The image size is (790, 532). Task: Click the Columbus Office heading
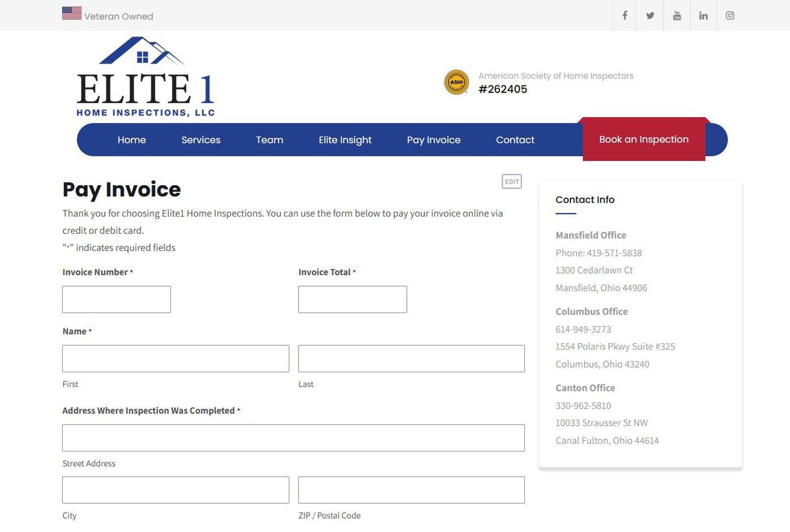coord(591,311)
